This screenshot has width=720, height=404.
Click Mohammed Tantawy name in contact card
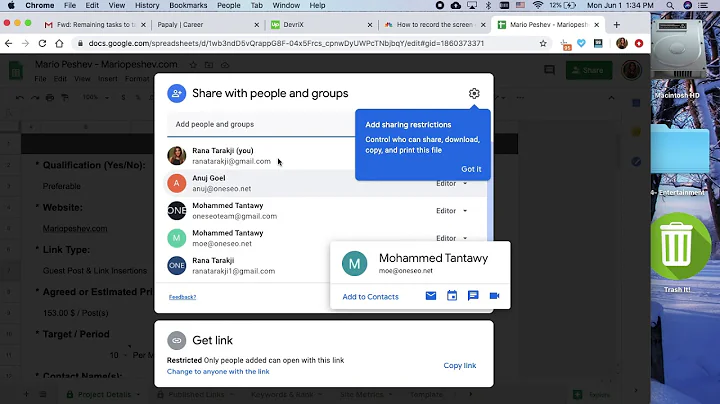433,258
